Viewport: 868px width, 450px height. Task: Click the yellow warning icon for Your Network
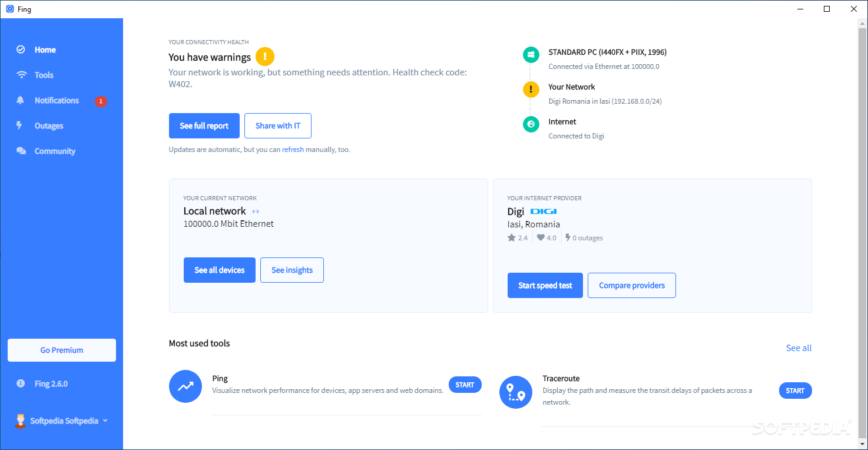(x=531, y=90)
